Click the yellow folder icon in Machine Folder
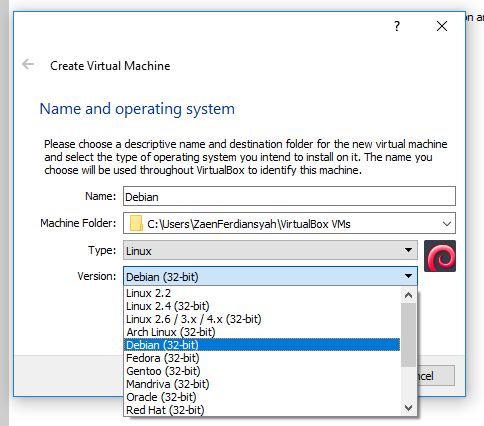The image size is (484, 426). (136, 223)
